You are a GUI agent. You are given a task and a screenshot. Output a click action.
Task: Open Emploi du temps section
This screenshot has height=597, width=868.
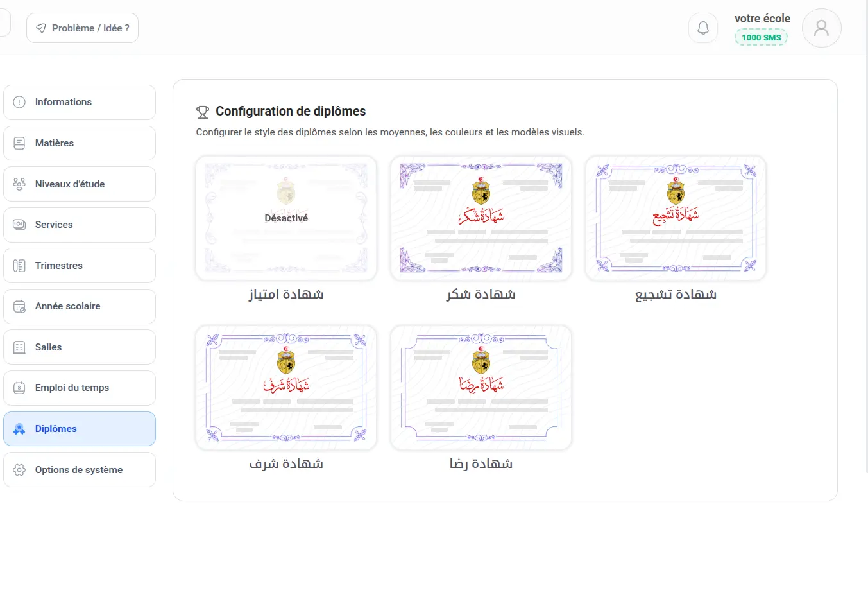pos(80,388)
